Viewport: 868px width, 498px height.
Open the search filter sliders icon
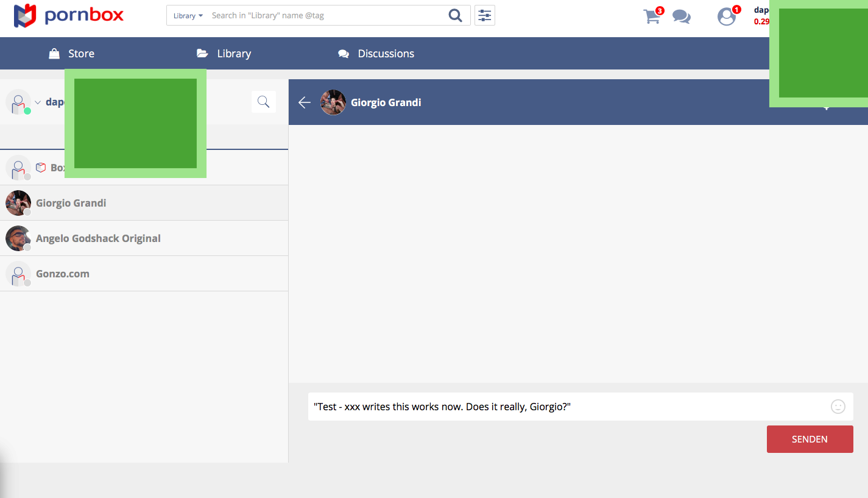(x=485, y=16)
